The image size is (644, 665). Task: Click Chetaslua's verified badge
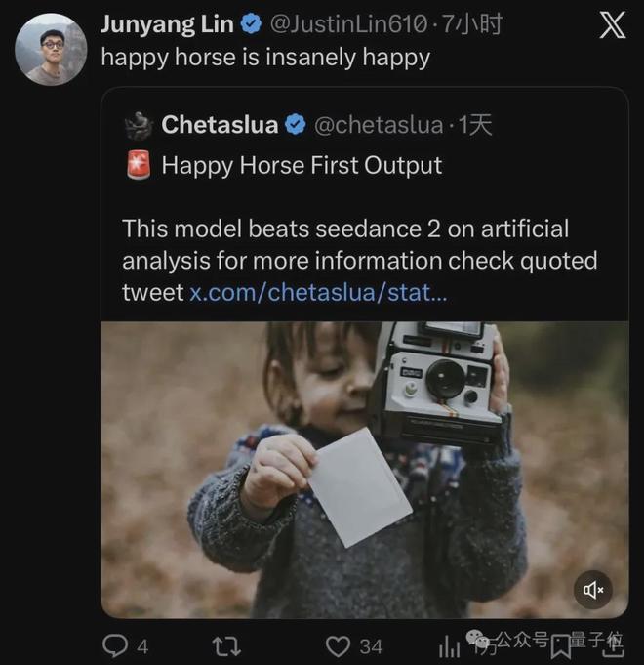[296, 125]
